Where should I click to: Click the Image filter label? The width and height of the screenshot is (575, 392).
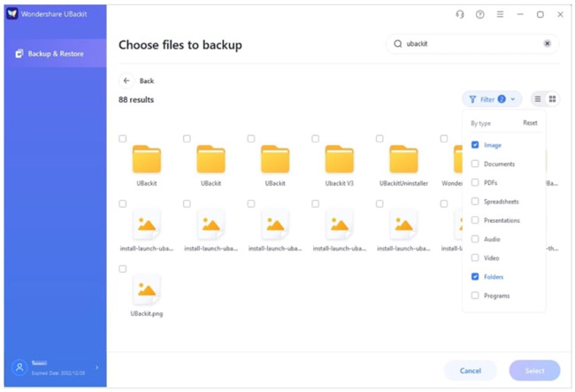coord(493,145)
